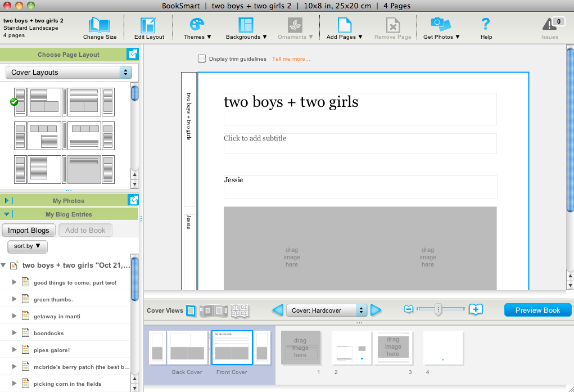This screenshot has height=392, width=574.
Task: Open the Change Size tool
Action: [100, 28]
